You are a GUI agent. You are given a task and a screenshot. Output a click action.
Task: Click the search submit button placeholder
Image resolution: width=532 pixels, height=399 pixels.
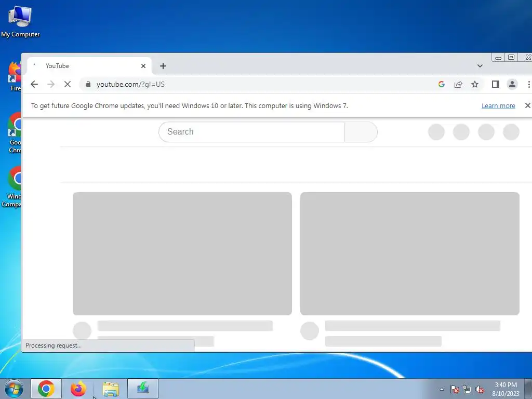click(361, 131)
